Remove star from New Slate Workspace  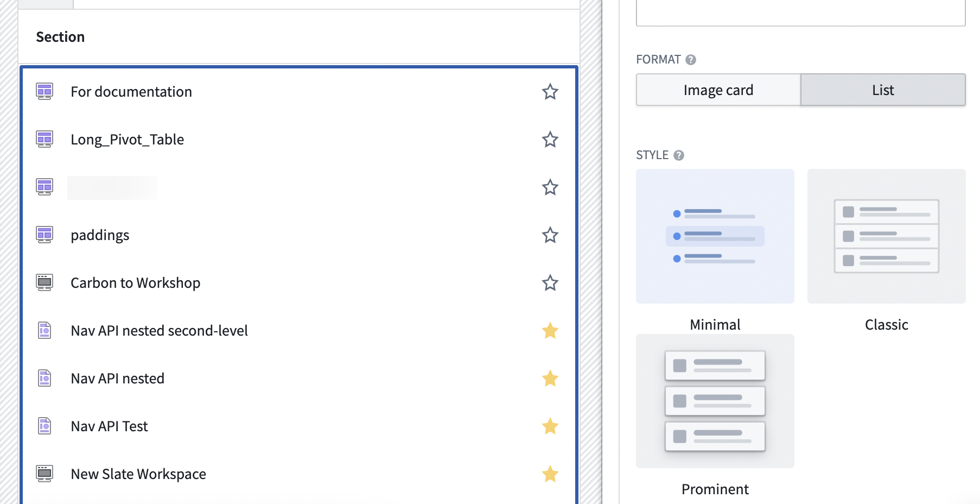tap(550, 474)
